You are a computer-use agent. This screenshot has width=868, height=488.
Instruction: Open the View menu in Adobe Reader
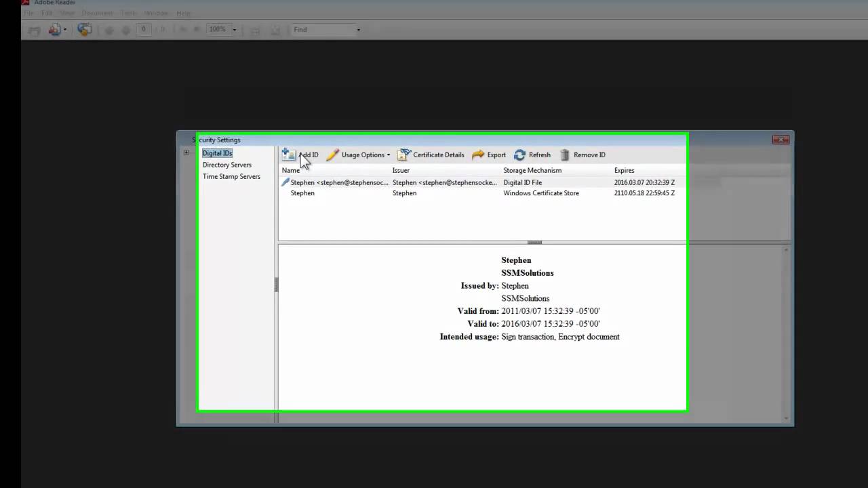[x=67, y=13]
